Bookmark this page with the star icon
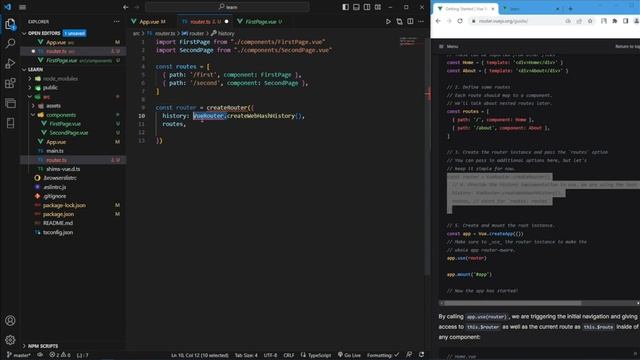This screenshot has width=640, height=360. pos(590,21)
